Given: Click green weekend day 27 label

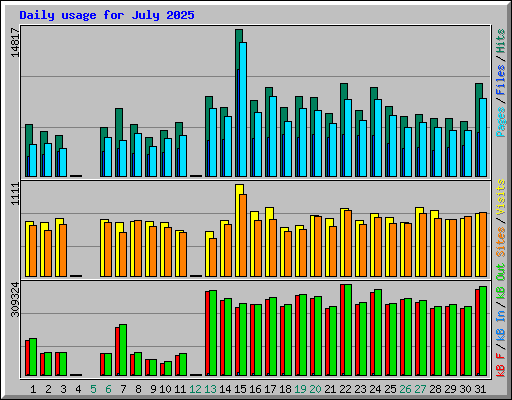Looking at the screenshot, I should coord(420,389).
